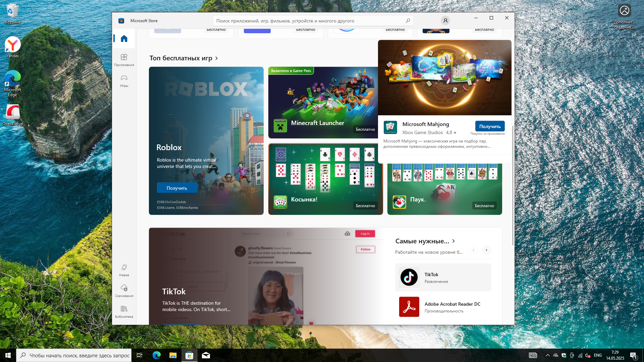This screenshot has width=644, height=362.
Task: Open the Новое notifications section
Action: (124, 270)
